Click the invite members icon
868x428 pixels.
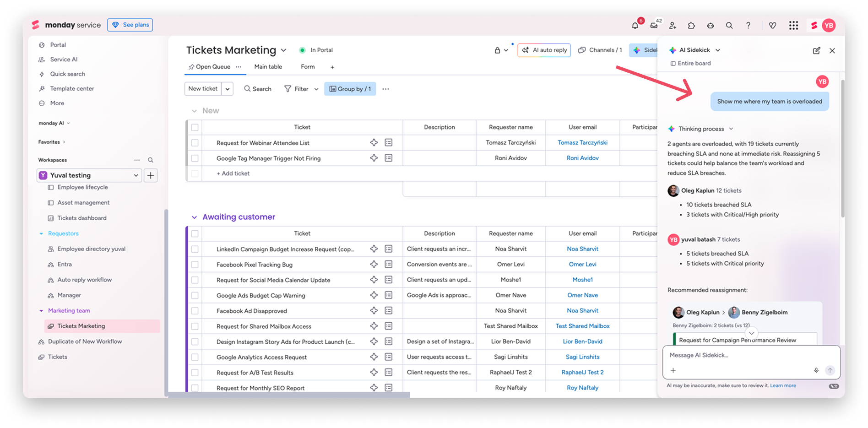click(x=673, y=26)
